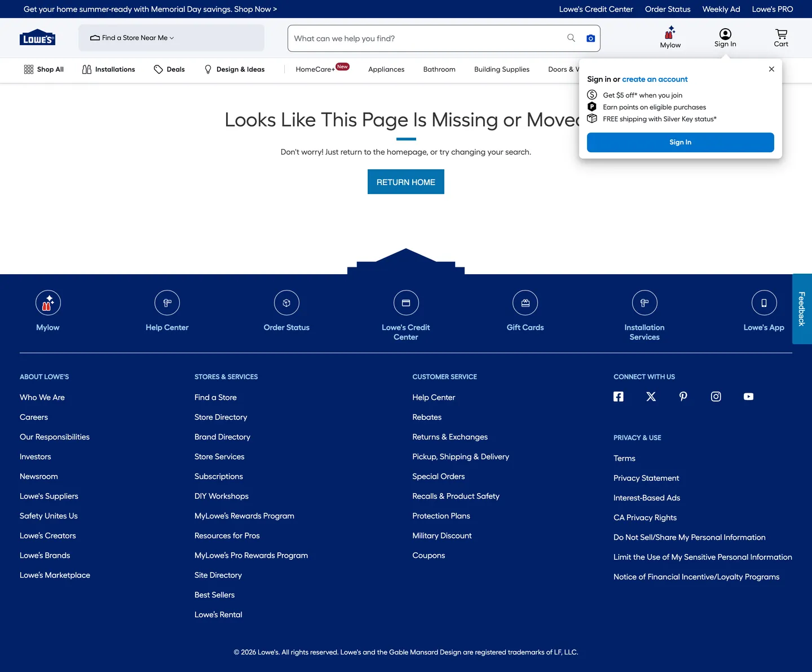Open Lowe's Instagram profile
Viewport: 812px width, 672px height.
(716, 397)
